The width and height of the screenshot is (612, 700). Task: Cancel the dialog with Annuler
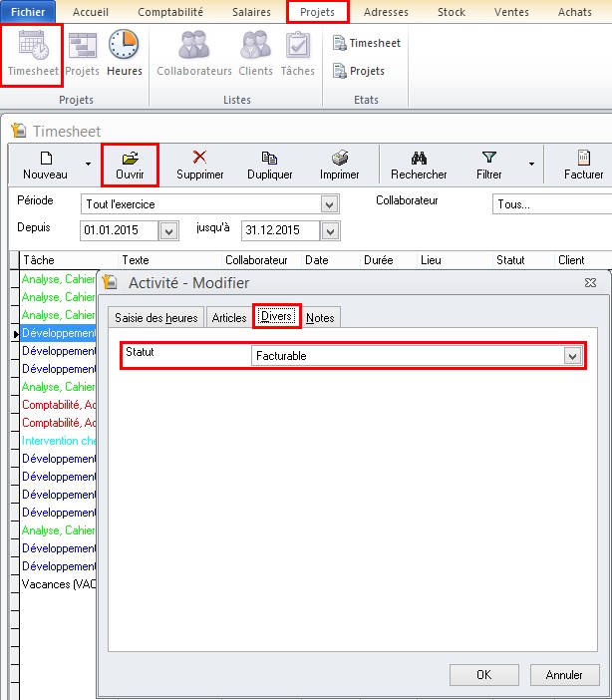564,674
